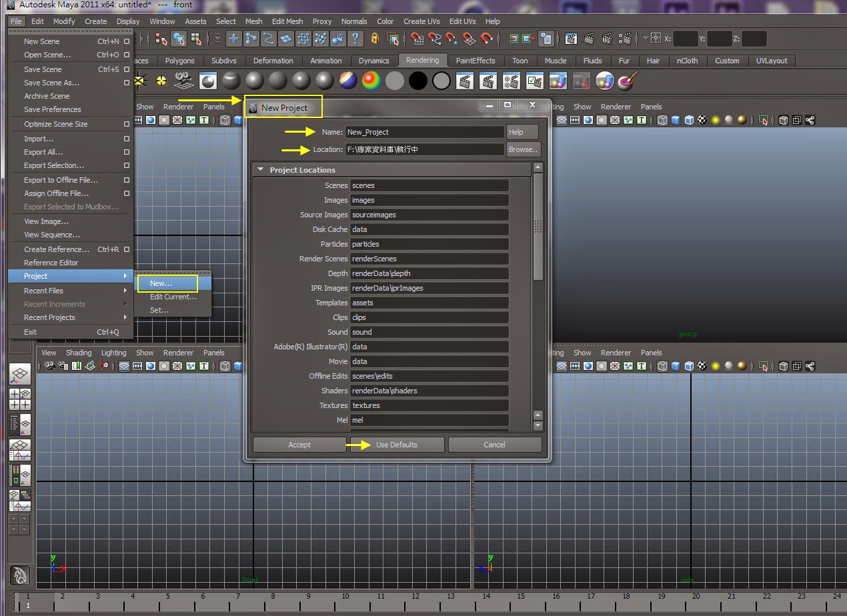Start IPR render from status line

(x=606, y=39)
